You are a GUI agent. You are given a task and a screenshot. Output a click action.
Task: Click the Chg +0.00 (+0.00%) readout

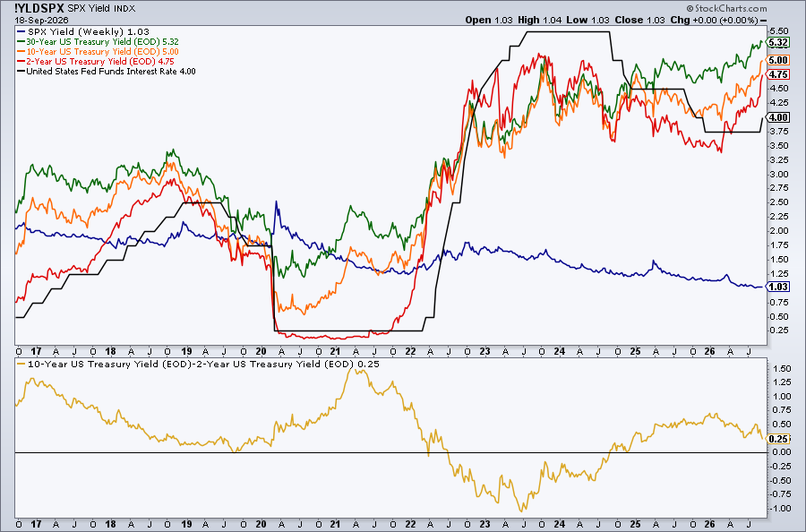[714, 20]
